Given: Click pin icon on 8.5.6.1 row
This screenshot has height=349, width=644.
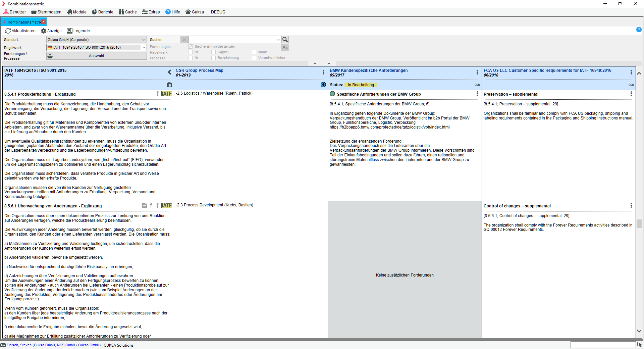Looking at the screenshot, I should tap(151, 205).
